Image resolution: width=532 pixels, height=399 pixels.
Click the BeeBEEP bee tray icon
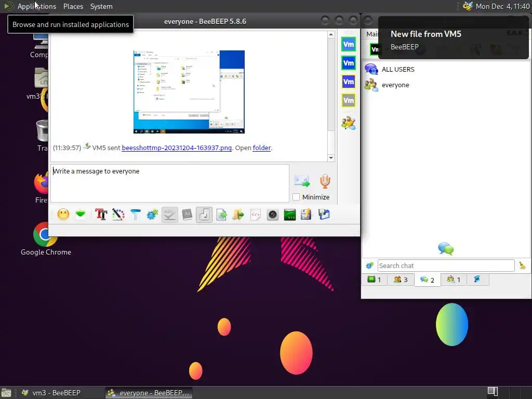(x=468, y=6)
